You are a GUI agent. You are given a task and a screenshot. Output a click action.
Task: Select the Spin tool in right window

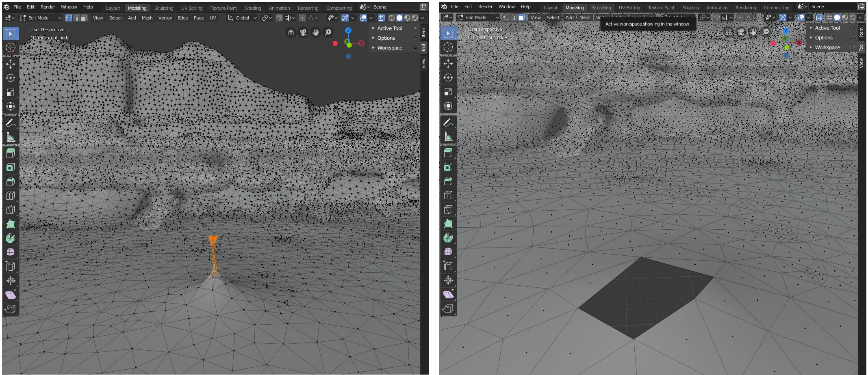pos(448,238)
